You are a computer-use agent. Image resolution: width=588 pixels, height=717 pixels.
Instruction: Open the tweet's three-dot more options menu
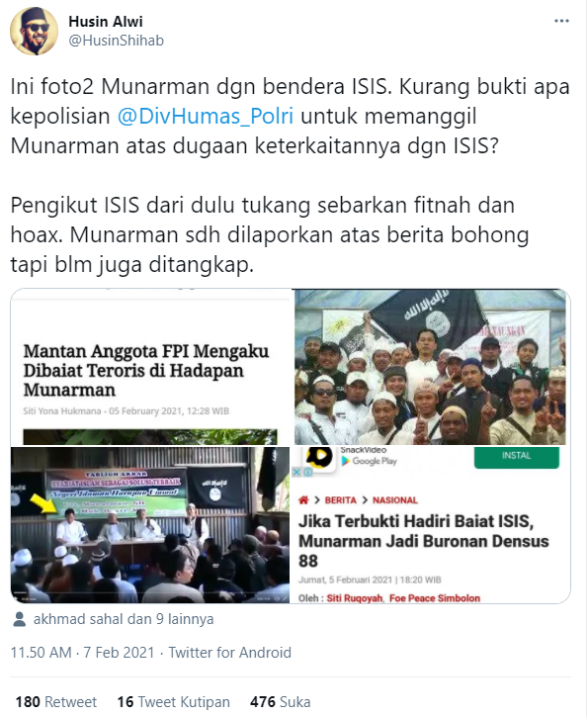tap(561, 21)
